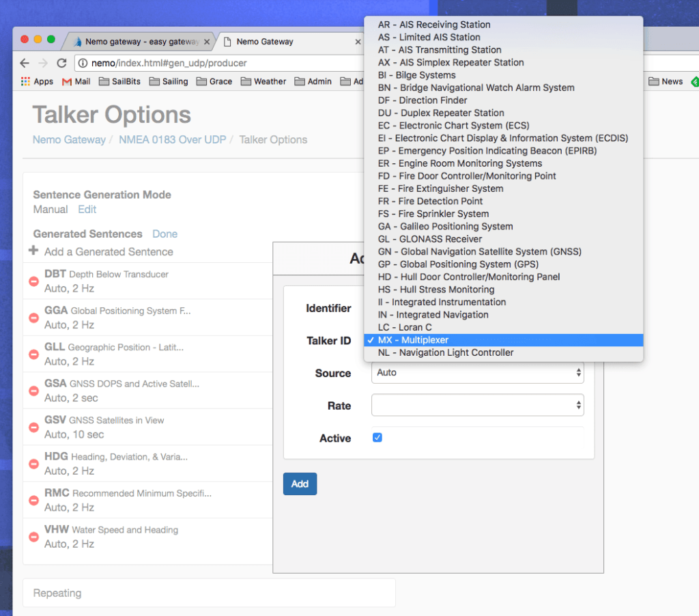
Task: Uncheck the Active checkbox
Action: (377, 438)
